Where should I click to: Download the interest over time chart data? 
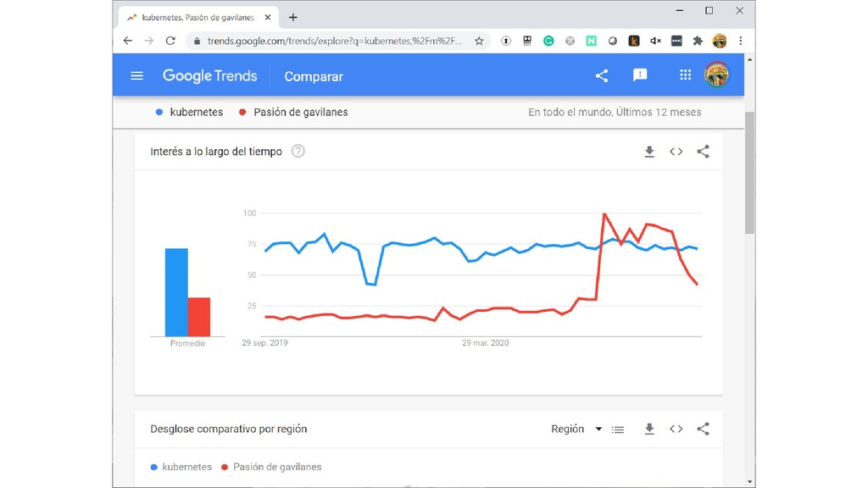[649, 152]
